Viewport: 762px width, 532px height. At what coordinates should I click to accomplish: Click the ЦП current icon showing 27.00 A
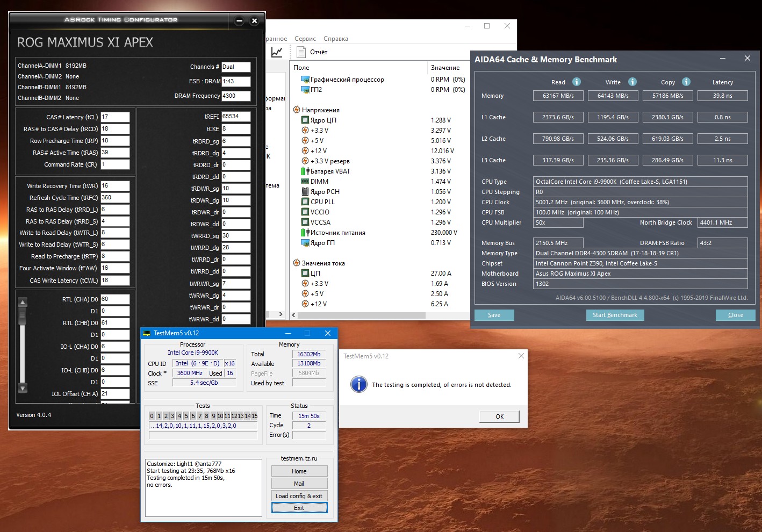[305, 274]
